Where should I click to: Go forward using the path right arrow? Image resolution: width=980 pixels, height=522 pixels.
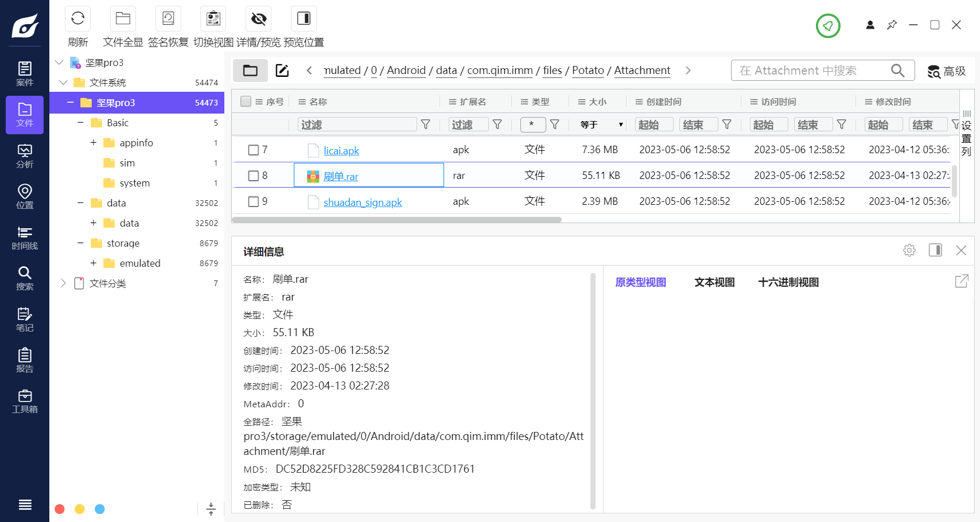[x=688, y=71]
